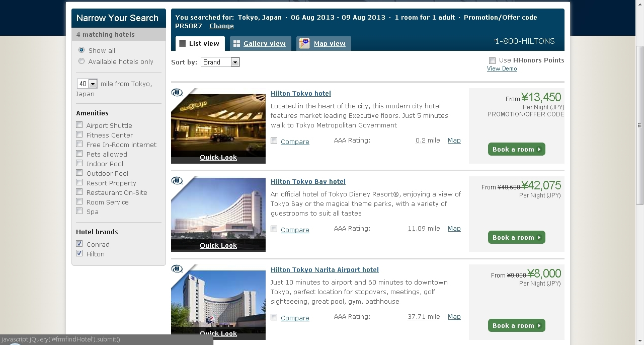
Task: Click Hilton logo badge on Narita Airport hotel
Action: [x=177, y=269]
